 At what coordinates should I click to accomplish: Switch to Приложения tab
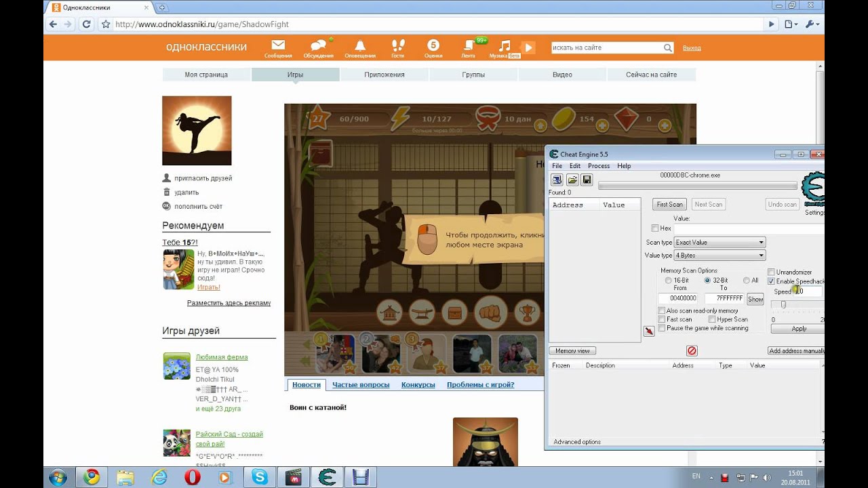coord(384,75)
